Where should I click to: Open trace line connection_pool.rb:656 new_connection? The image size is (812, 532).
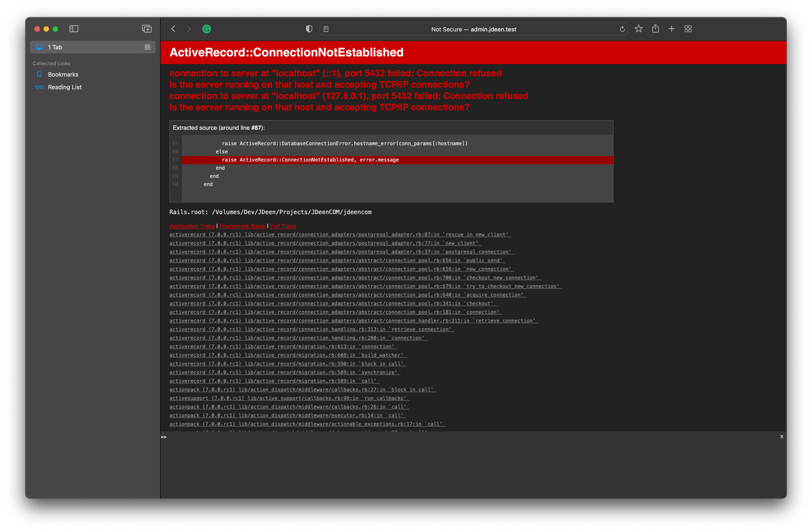(x=342, y=269)
